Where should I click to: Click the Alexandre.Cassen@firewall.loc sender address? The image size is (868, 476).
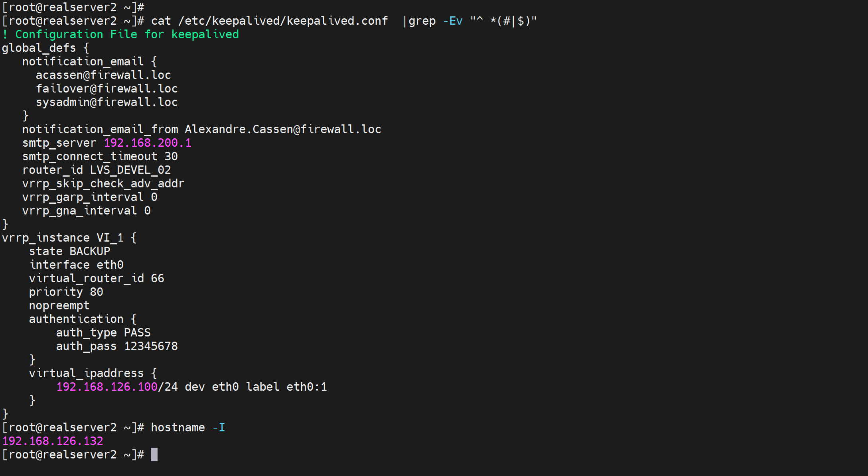(283, 129)
